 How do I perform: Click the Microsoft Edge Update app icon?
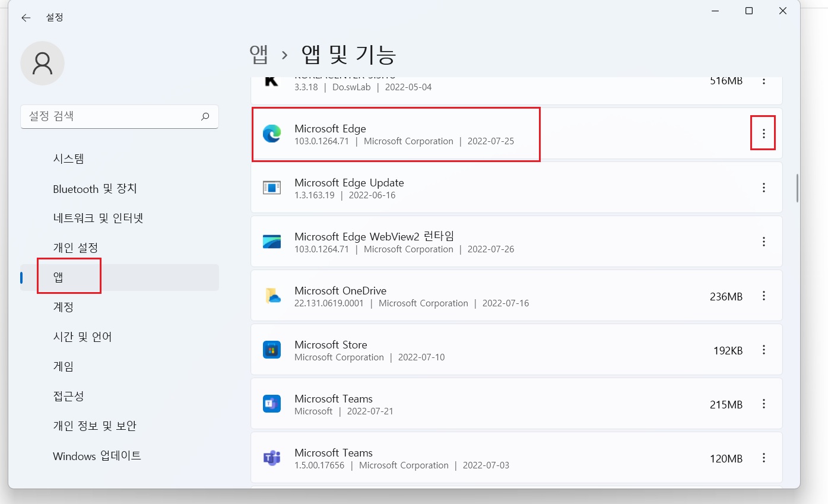click(x=272, y=188)
